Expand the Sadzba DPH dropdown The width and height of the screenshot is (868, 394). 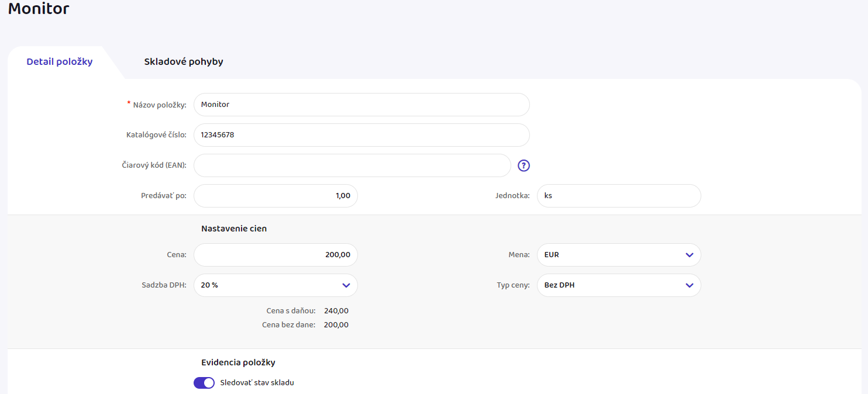275,285
